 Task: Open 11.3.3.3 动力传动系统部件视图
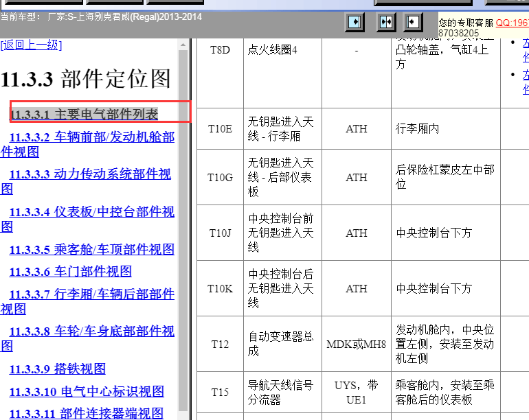click(x=86, y=181)
